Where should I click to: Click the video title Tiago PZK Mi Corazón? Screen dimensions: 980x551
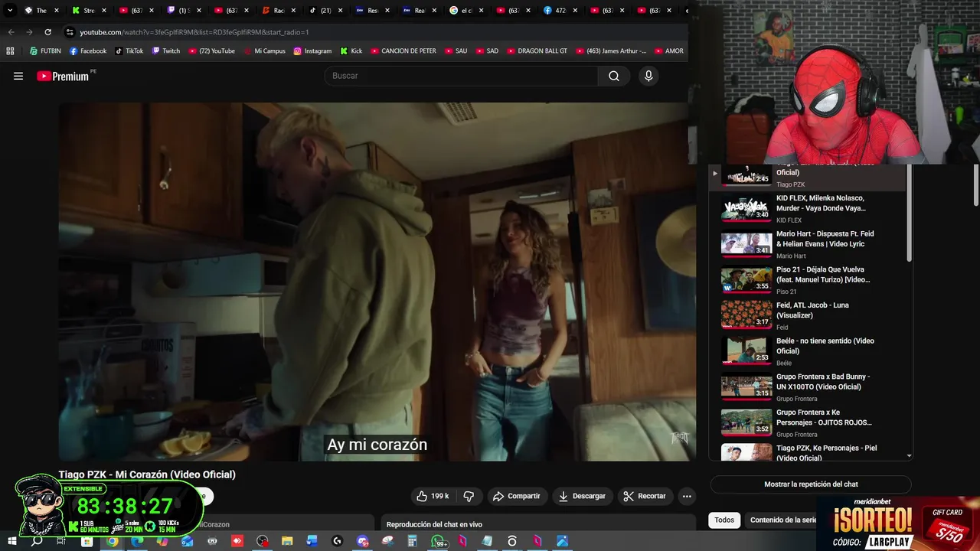coord(147,474)
